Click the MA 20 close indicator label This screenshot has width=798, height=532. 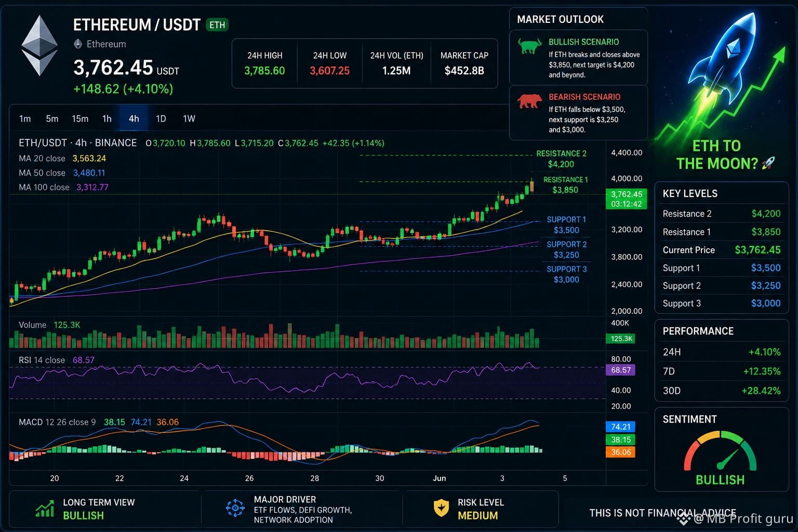(42, 158)
